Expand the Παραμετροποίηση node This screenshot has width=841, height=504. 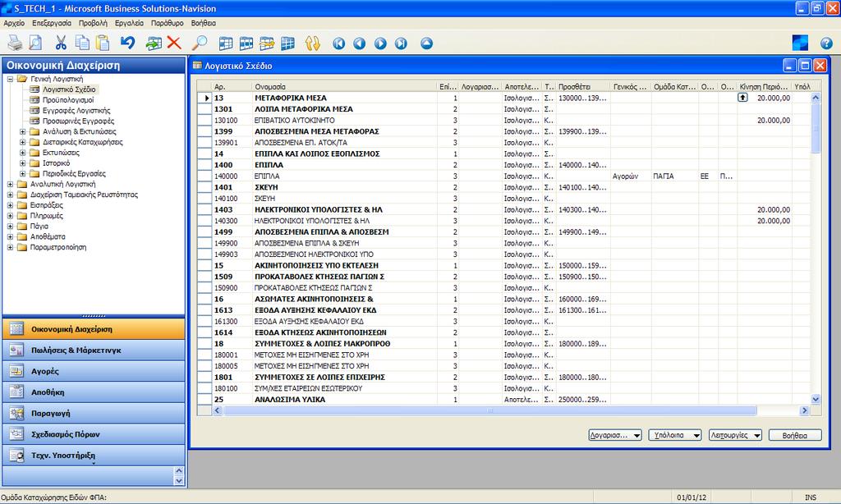[10, 247]
